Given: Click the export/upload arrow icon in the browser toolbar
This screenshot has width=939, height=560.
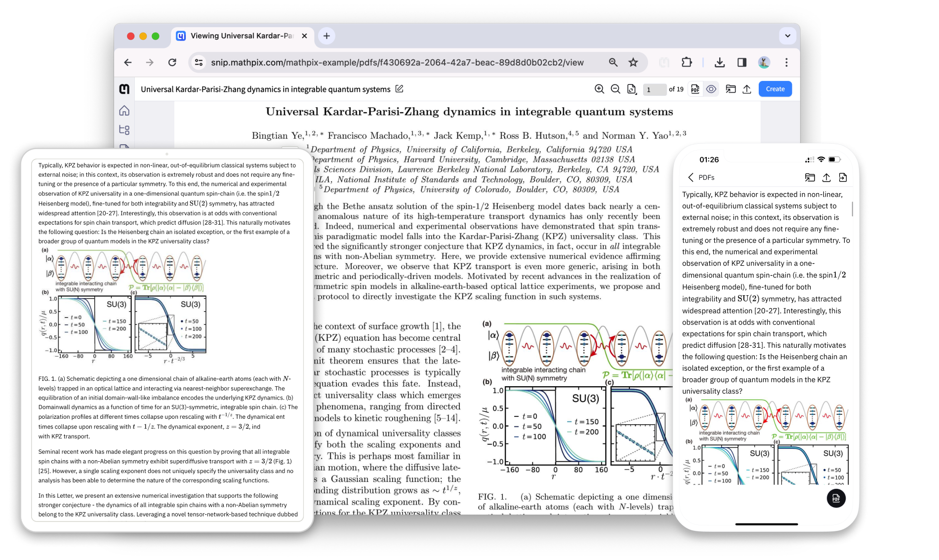Looking at the screenshot, I should click(747, 89).
